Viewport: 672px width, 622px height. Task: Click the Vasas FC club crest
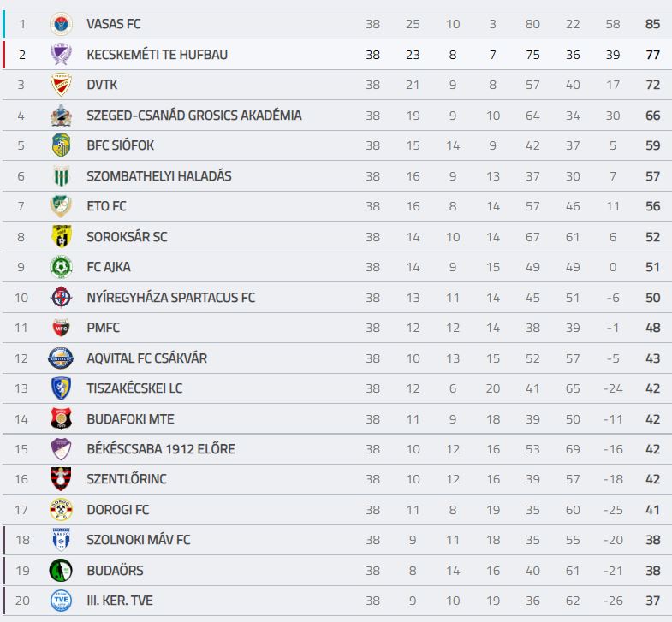(61, 24)
